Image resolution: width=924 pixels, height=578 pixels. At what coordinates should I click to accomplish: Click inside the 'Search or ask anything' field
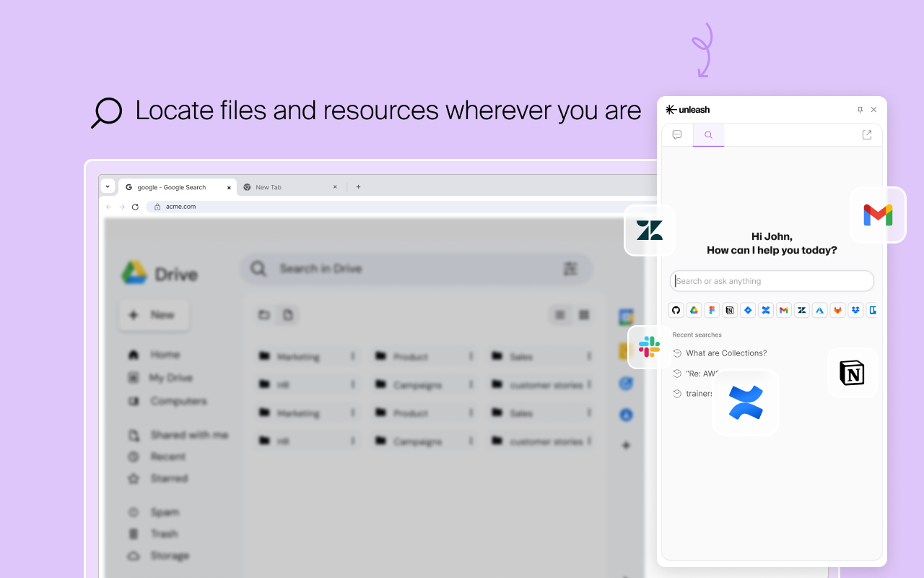click(772, 280)
